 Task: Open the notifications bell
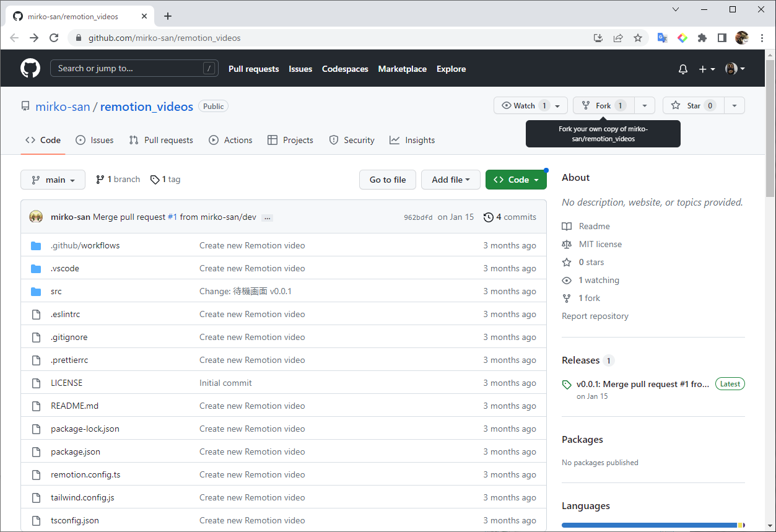pos(683,69)
